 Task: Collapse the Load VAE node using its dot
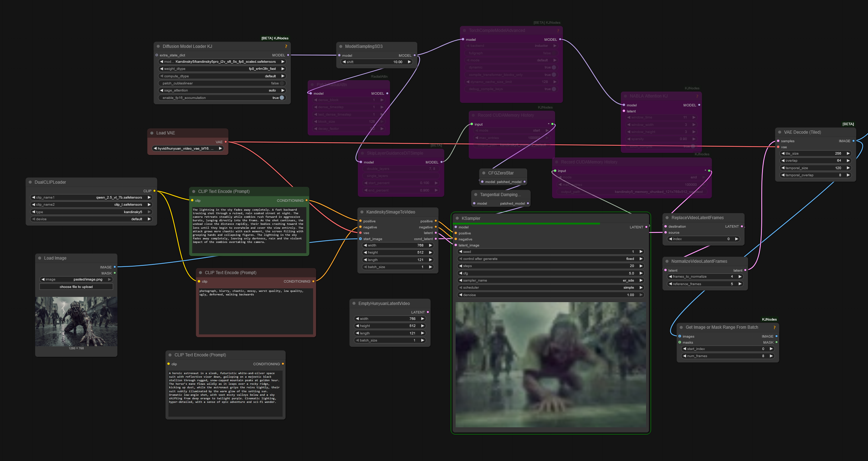point(152,133)
